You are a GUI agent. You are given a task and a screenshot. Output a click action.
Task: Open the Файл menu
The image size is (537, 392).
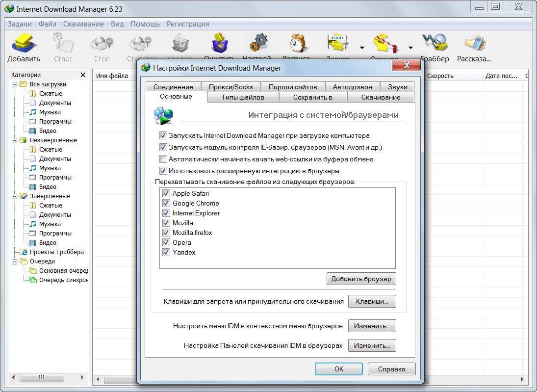(47, 24)
